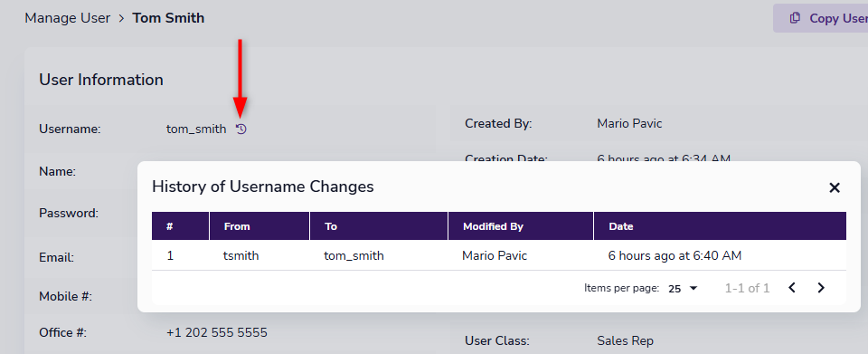Image resolution: width=868 pixels, height=354 pixels.
Task: Close the History of Username Changes dialog
Action: (835, 187)
